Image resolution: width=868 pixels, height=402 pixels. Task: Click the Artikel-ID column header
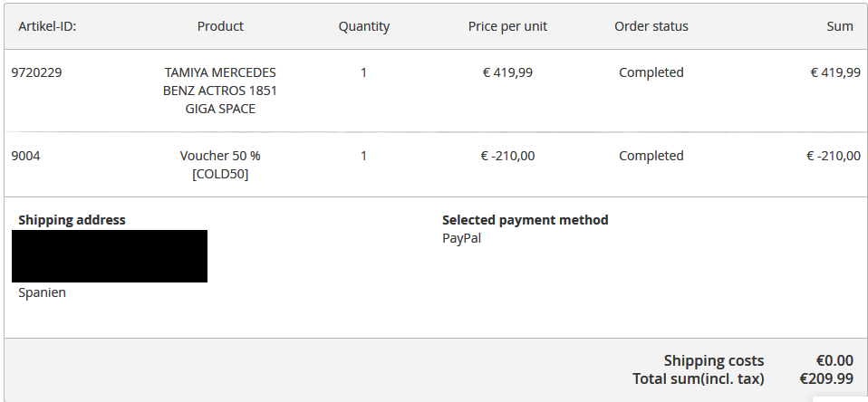[x=47, y=26]
